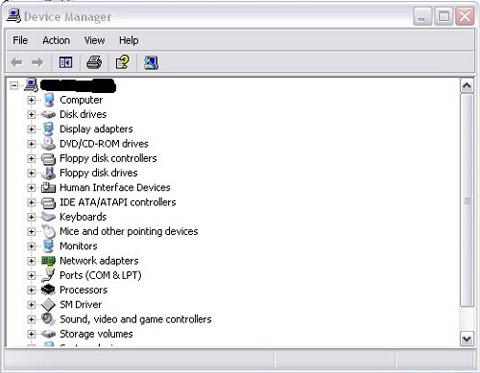
Task: Expand the Display adapters node
Action: tap(31, 129)
